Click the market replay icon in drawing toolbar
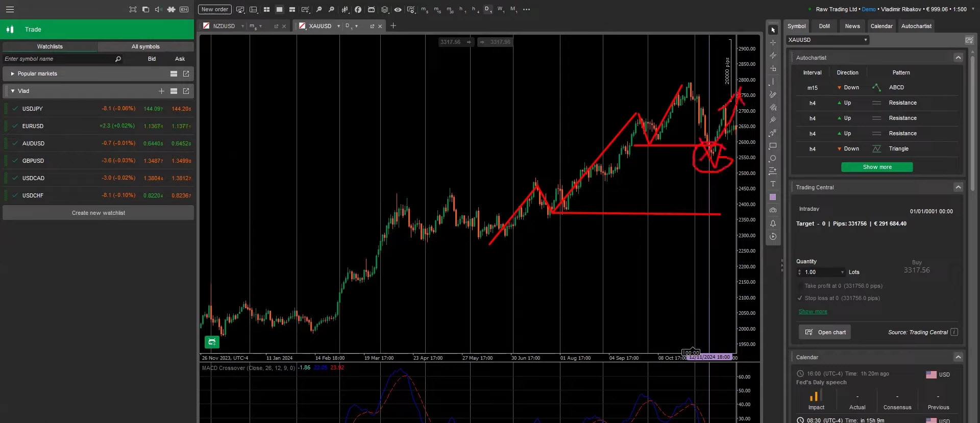 [773, 236]
